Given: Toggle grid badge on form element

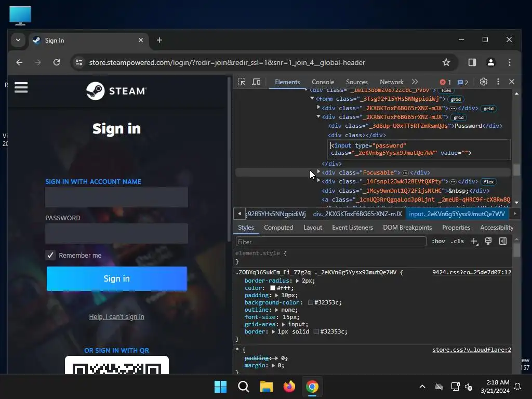Looking at the screenshot, I should 456,99.
